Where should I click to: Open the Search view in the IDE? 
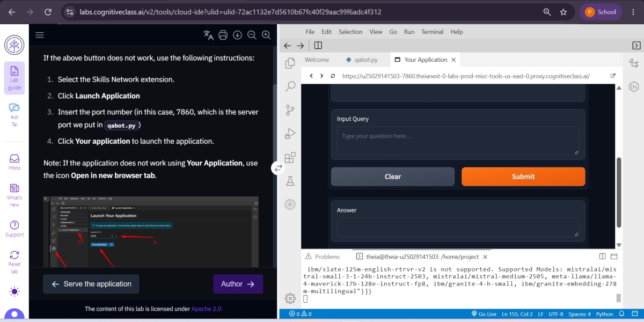[290, 86]
